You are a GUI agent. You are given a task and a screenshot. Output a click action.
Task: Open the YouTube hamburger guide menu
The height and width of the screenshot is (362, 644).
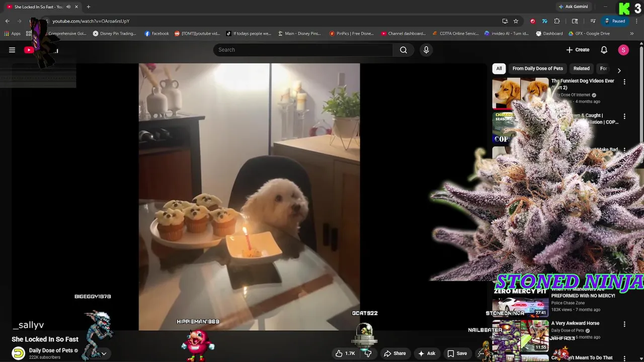point(12,50)
